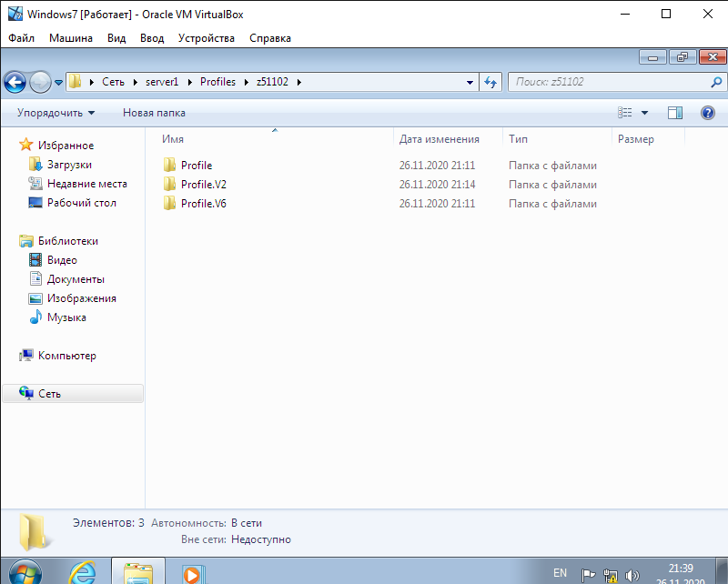728x584 pixels.
Task: Expand the recent pages dropdown arrow
Action: point(59,82)
